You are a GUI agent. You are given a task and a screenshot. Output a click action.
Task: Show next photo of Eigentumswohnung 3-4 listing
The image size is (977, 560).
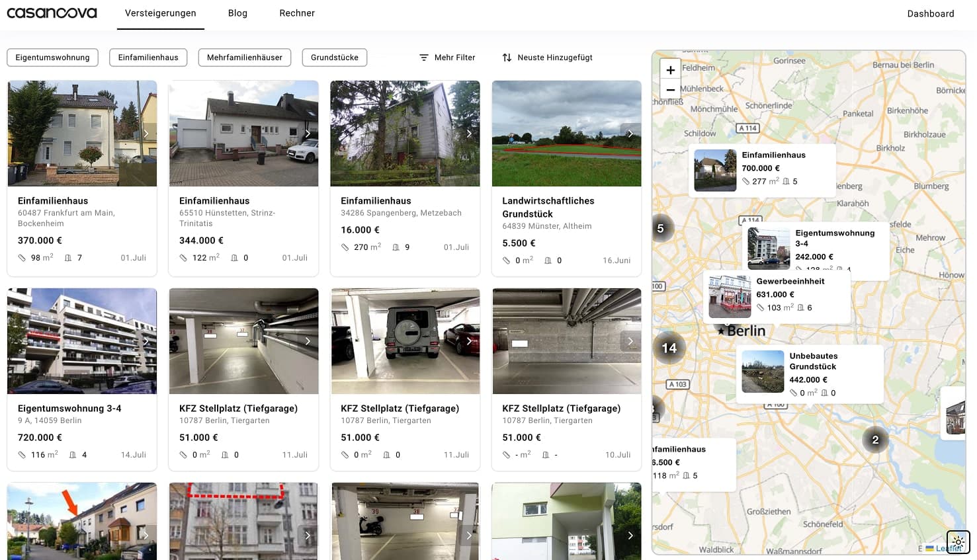pyautogui.click(x=146, y=341)
